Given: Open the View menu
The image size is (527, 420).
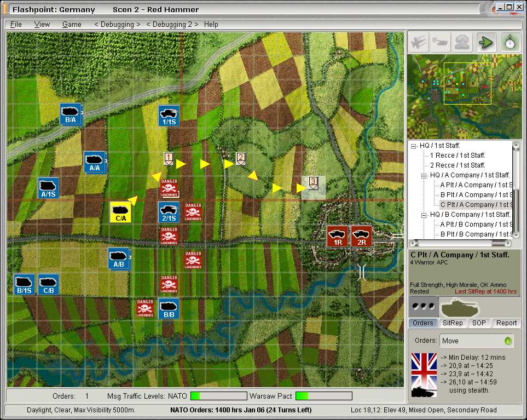Looking at the screenshot, I should [x=42, y=24].
